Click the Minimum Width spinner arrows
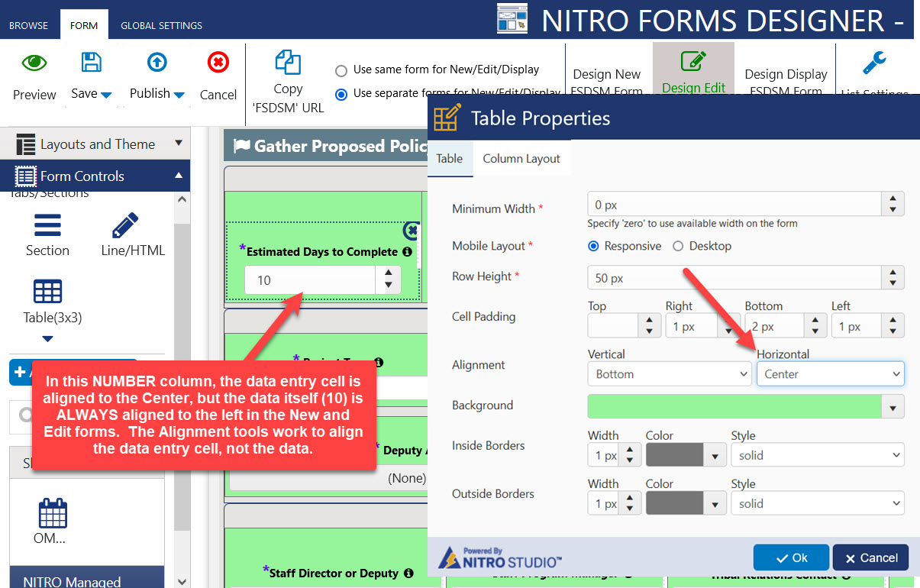920x588 pixels. (893, 205)
